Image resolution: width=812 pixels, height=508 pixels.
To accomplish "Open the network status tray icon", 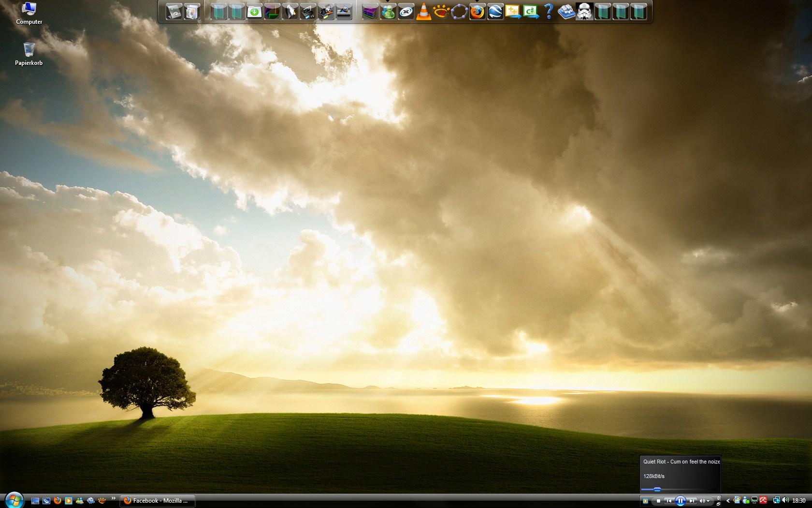I will point(776,501).
